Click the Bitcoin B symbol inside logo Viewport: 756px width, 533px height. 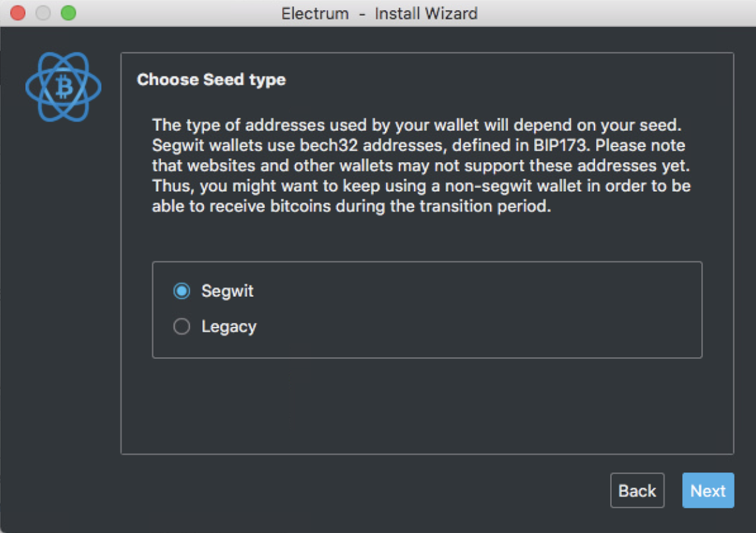(63, 87)
